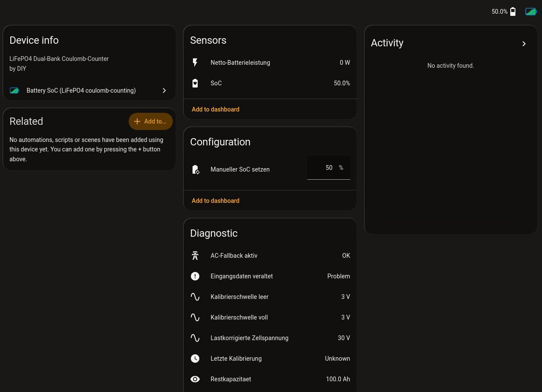Click the Activity panel heading
Viewport: 542px width, 392px height.
pyautogui.click(x=387, y=43)
